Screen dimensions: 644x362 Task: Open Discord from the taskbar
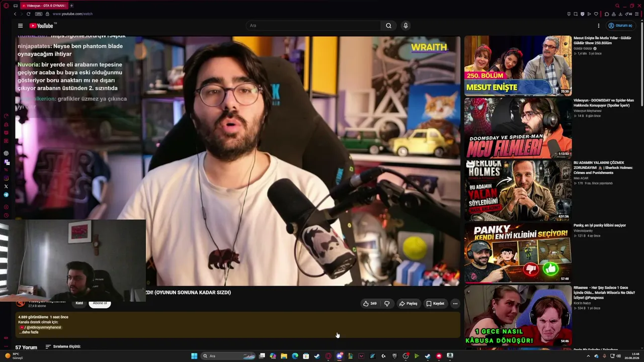[x=340, y=356]
